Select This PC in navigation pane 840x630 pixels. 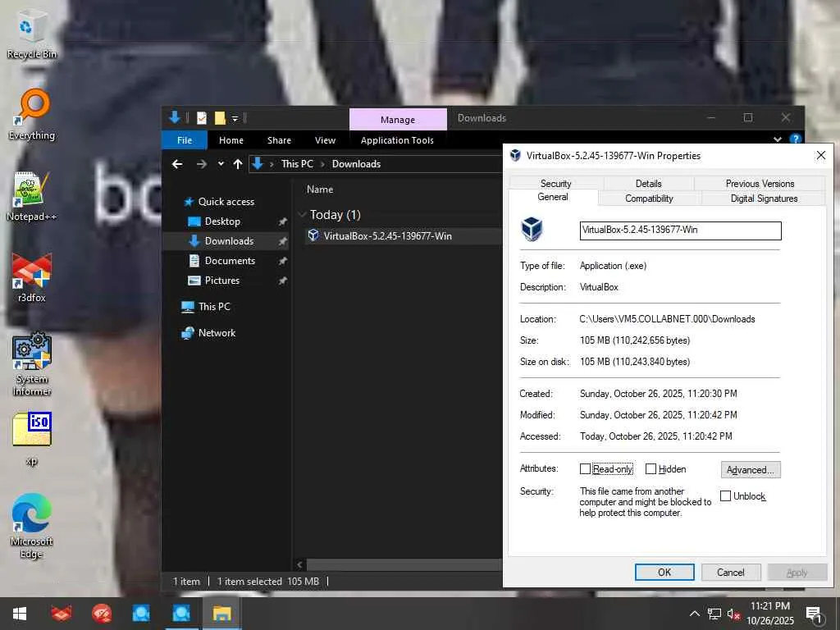click(x=214, y=307)
